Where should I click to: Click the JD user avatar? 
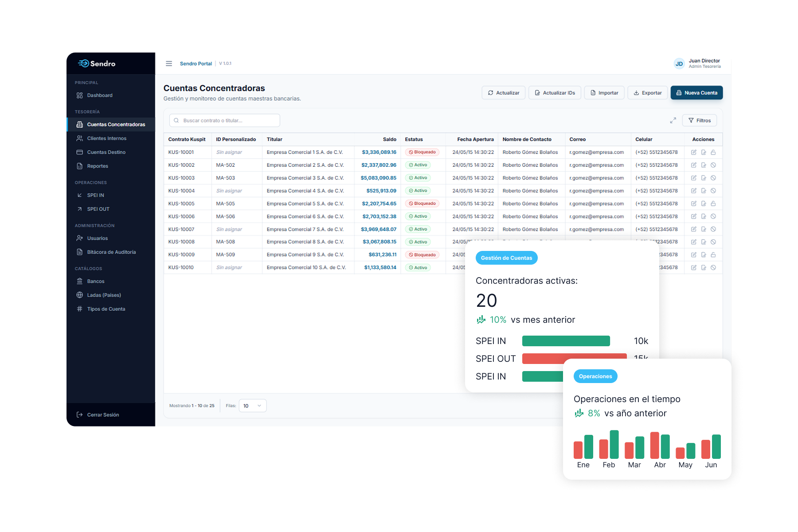click(679, 64)
